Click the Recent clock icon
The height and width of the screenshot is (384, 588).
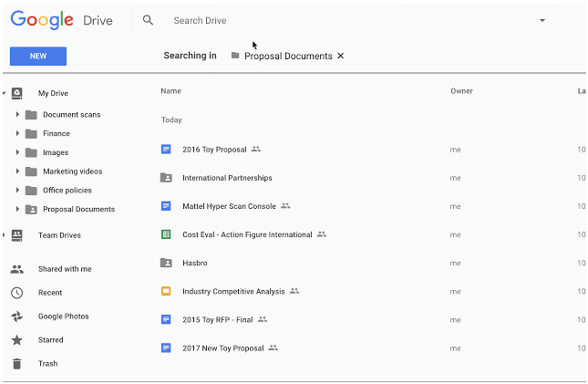point(16,293)
